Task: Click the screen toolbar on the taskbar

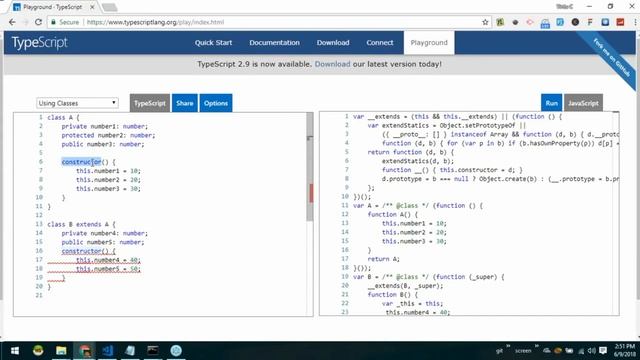Action: coord(523,351)
